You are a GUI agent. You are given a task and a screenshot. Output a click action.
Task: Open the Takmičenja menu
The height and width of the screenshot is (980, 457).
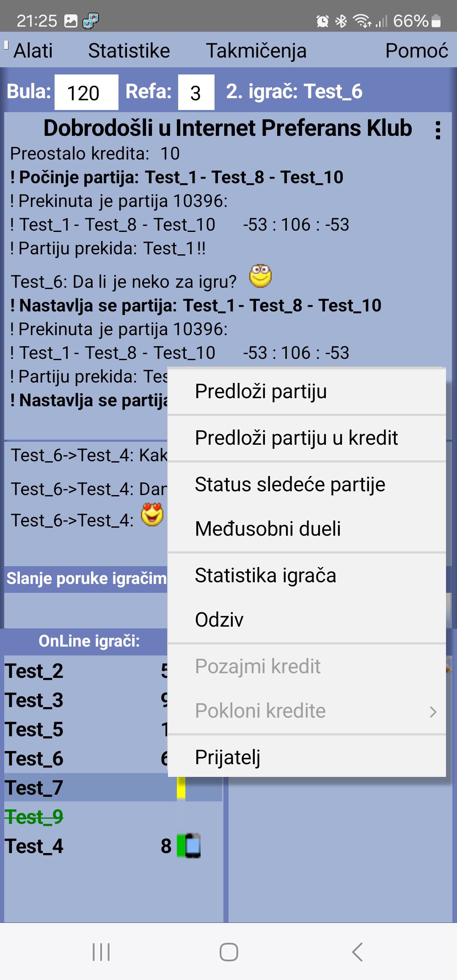point(256,50)
